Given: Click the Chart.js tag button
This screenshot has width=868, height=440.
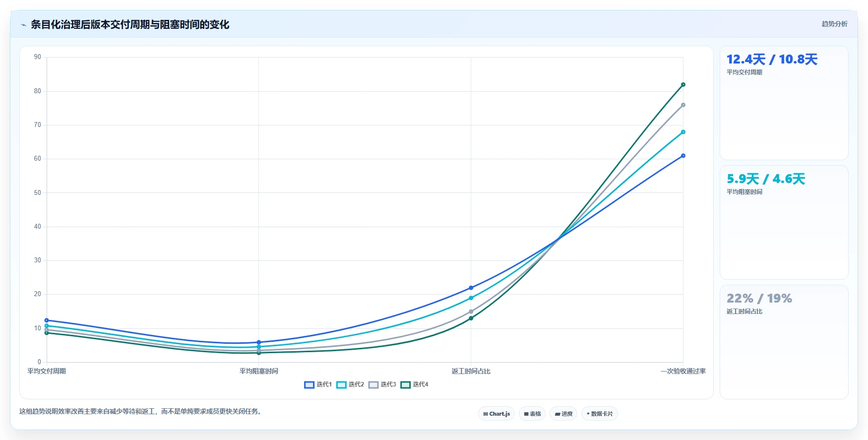Looking at the screenshot, I should point(496,414).
